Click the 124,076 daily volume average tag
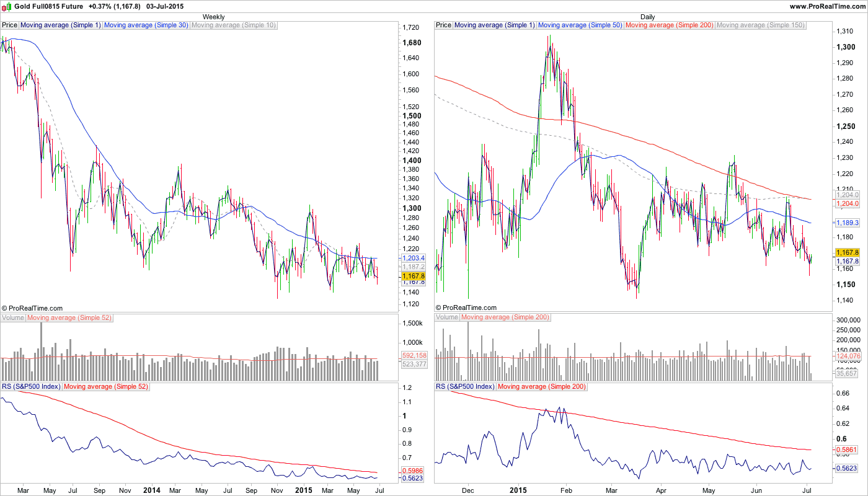The width and height of the screenshot is (868, 496). [x=848, y=356]
